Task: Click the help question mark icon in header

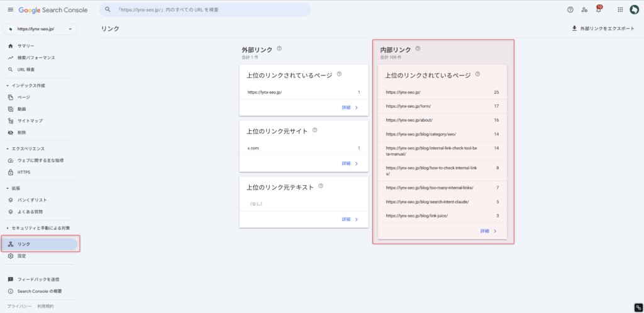Action: [570, 9]
